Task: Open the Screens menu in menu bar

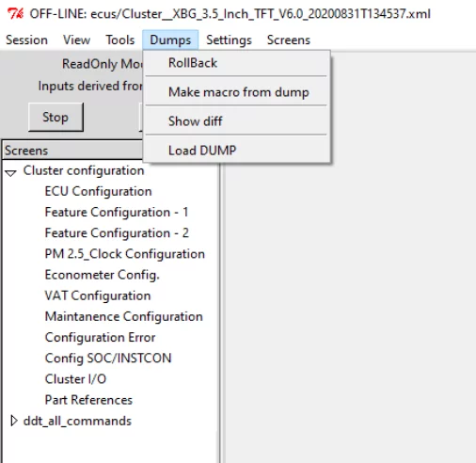Action: [289, 40]
